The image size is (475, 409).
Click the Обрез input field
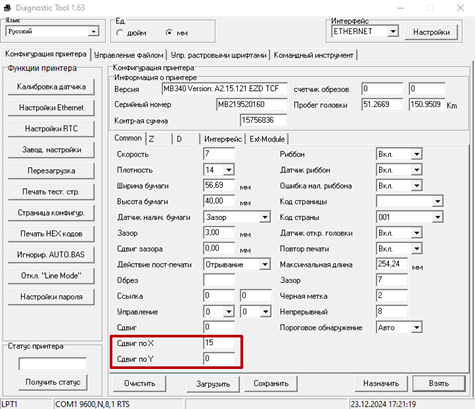(x=219, y=280)
